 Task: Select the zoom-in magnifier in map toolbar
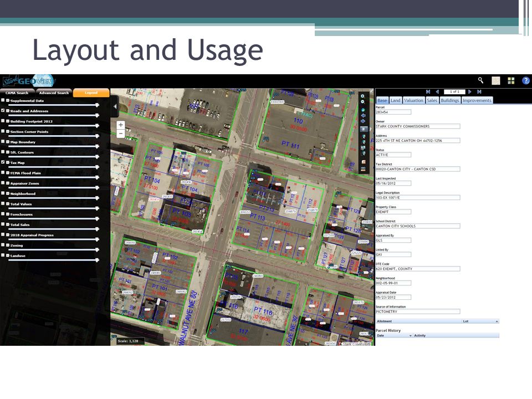[x=362, y=96]
